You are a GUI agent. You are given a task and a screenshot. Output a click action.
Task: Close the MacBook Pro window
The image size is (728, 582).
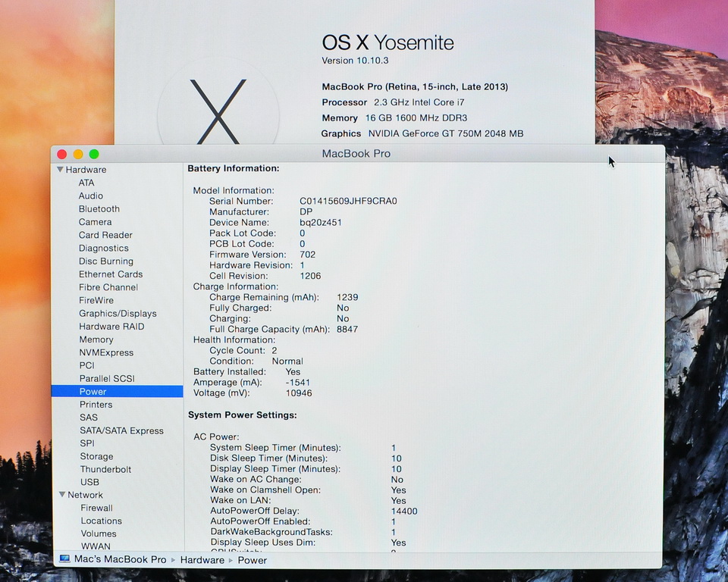point(61,154)
